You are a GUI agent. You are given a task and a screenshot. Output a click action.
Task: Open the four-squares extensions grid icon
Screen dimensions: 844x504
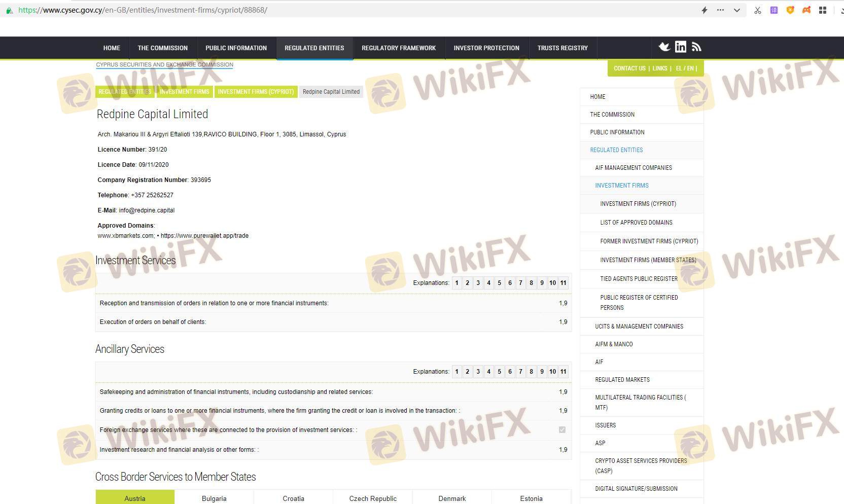pos(823,10)
